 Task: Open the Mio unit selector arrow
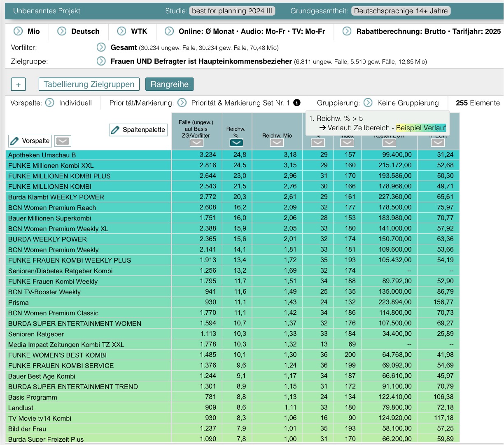click(x=18, y=31)
